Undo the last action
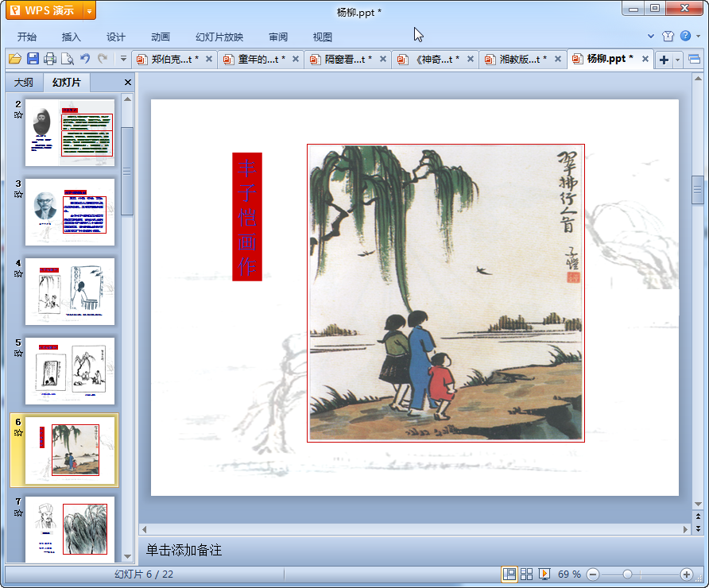 pos(85,59)
